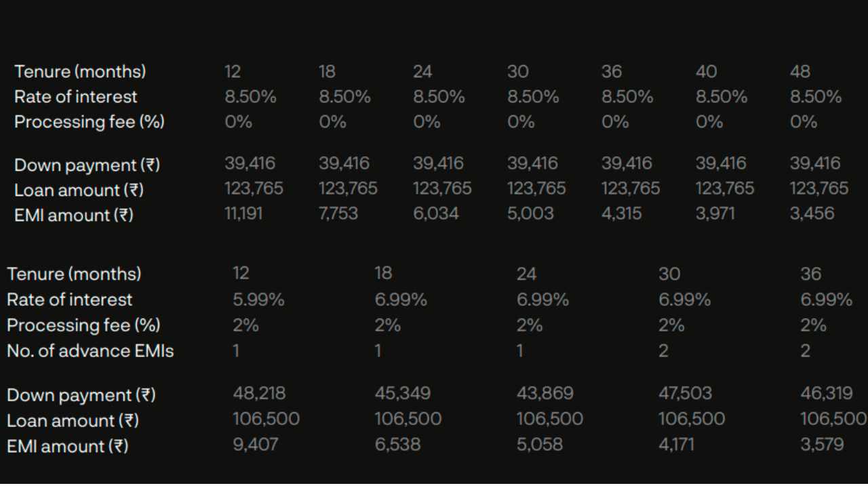Click the 9,407 EMI amount value

255,445
